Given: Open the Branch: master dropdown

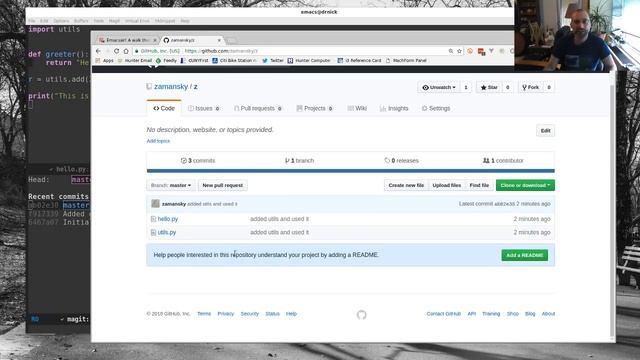Looking at the screenshot, I should (171, 185).
